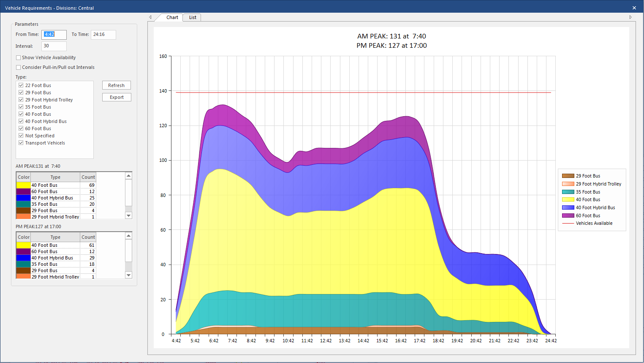Click the Count column header in PM table

point(88,237)
